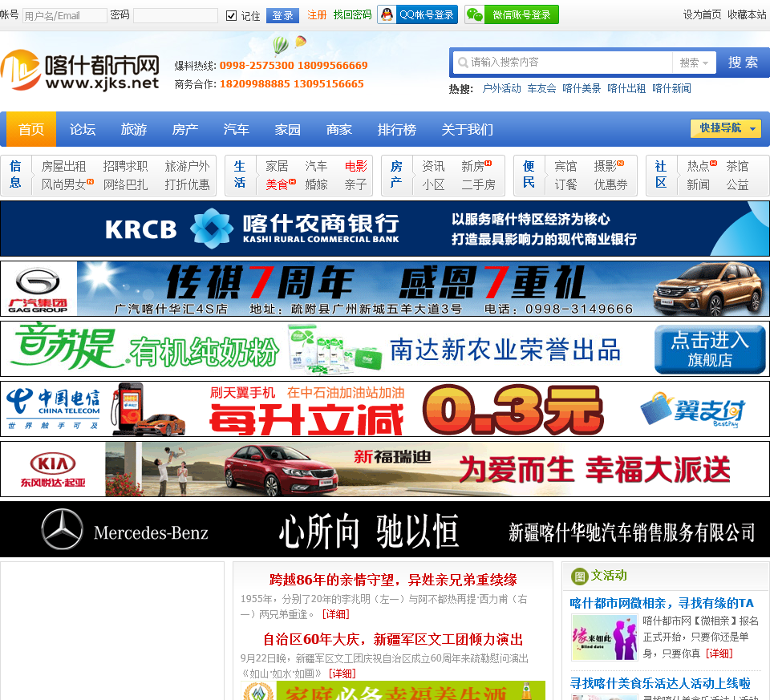The height and width of the screenshot is (700, 770).
Task: Open the 关于我们 nav tab
Action: click(467, 129)
